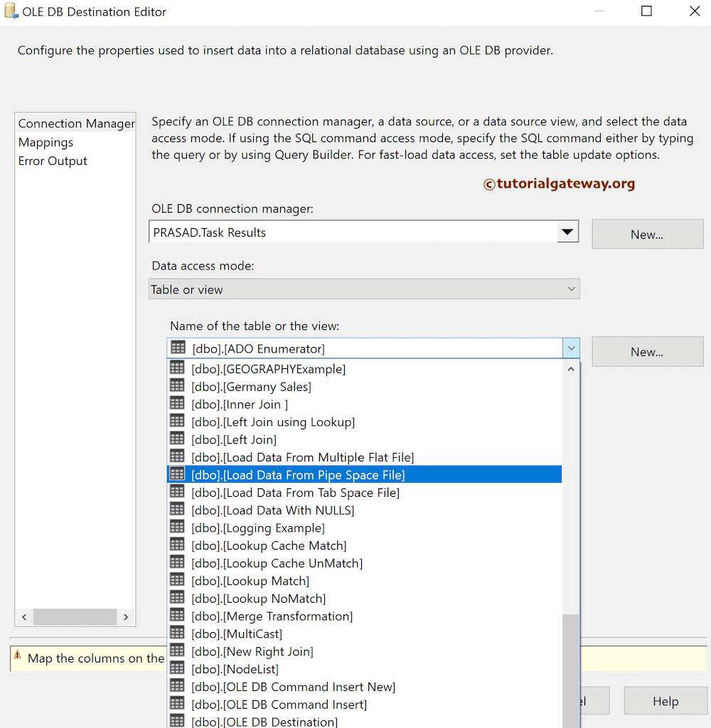Click the table icon beside [dbo].[MultiCast]
The height and width of the screenshot is (728, 711).
(176, 633)
